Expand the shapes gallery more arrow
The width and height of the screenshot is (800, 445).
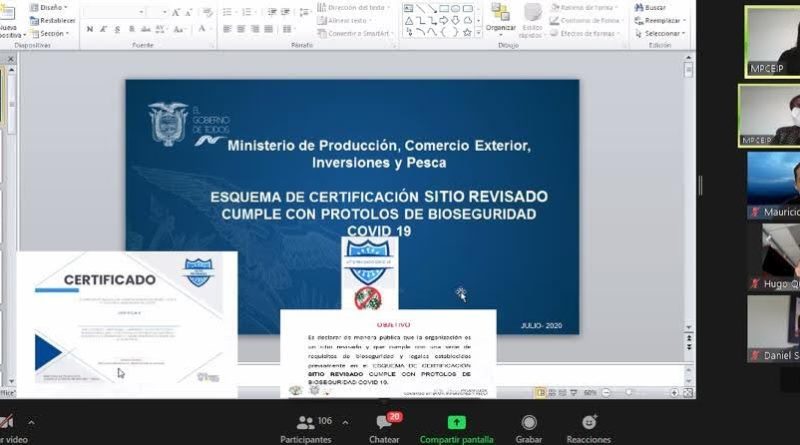479,33
